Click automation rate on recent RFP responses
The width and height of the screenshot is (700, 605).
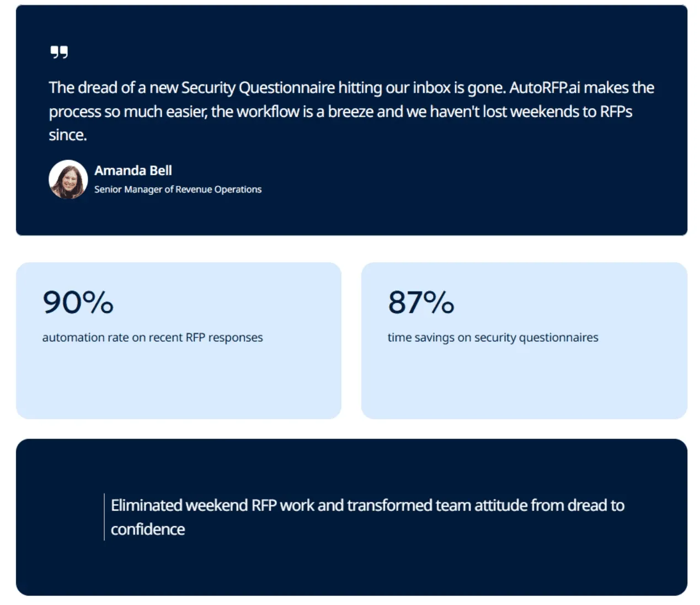pyautogui.click(x=153, y=338)
